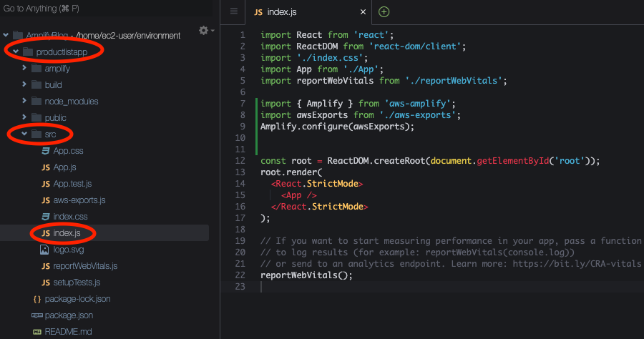Open setupTests.js in the file tree

click(77, 282)
